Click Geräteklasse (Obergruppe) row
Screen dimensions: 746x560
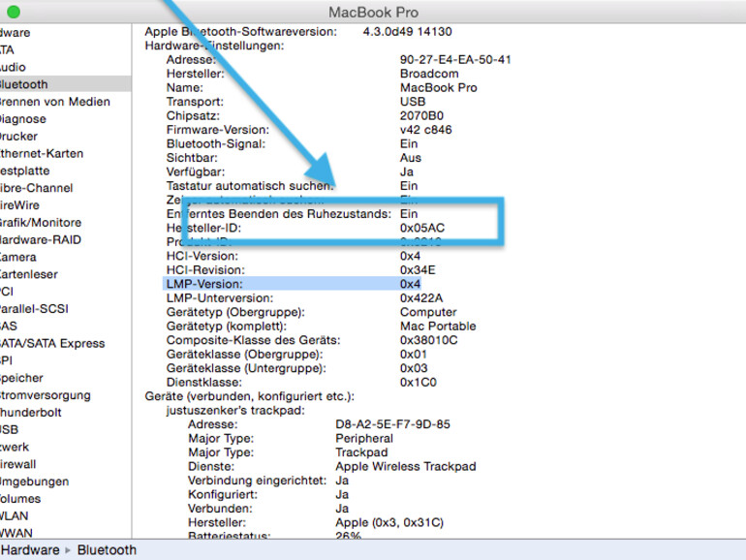296,355
